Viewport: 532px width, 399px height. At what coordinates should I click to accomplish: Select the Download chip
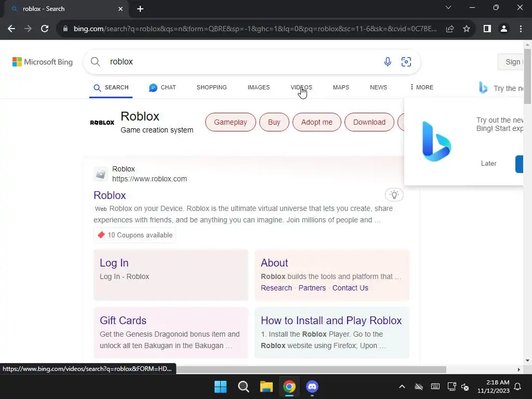pyautogui.click(x=369, y=122)
